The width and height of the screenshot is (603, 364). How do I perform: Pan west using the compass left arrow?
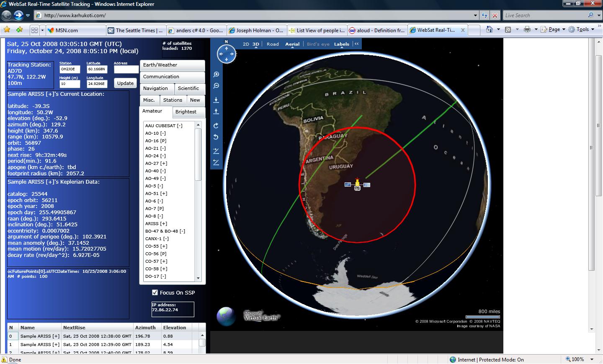[x=221, y=54]
